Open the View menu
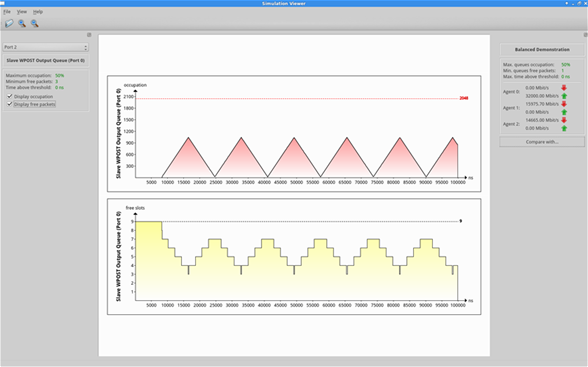Image resolution: width=588 pixels, height=367 pixels. tap(22, 12)
